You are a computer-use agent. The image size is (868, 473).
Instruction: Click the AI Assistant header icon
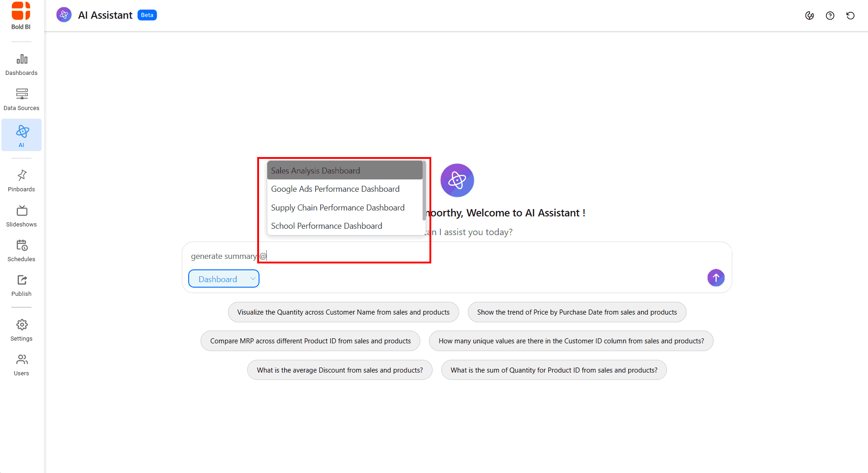tap(64, 15)
